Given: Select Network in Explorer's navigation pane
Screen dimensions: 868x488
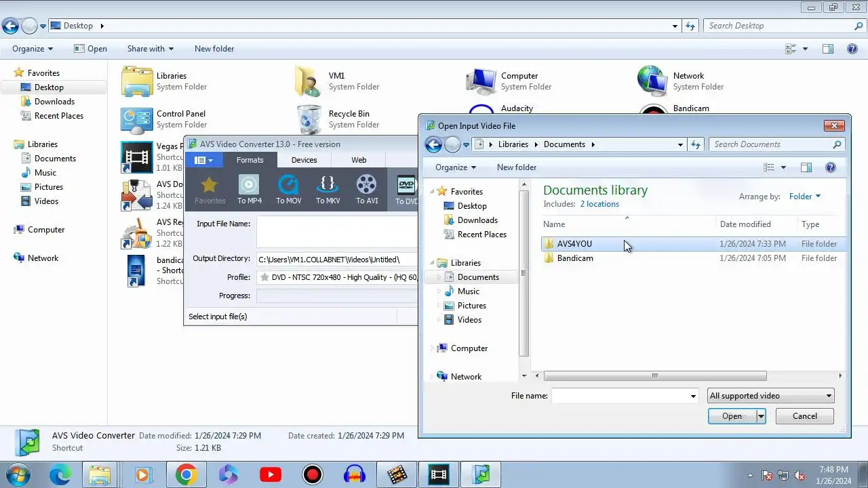Looking at the screenshot, I should (x=43, y=258).
